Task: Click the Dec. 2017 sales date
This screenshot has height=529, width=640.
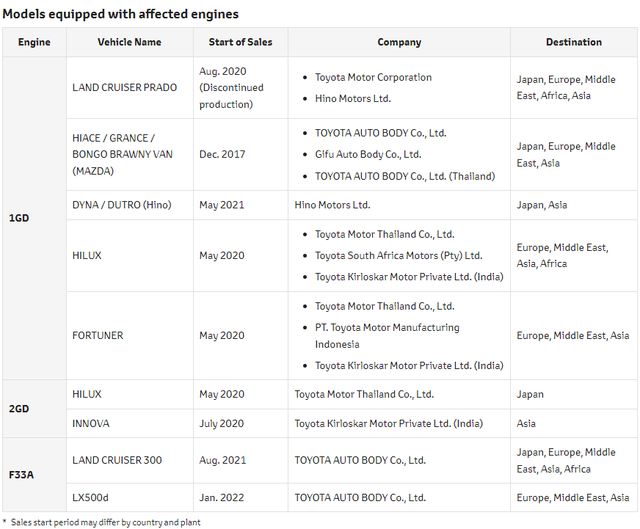Action: pos(222,154)
